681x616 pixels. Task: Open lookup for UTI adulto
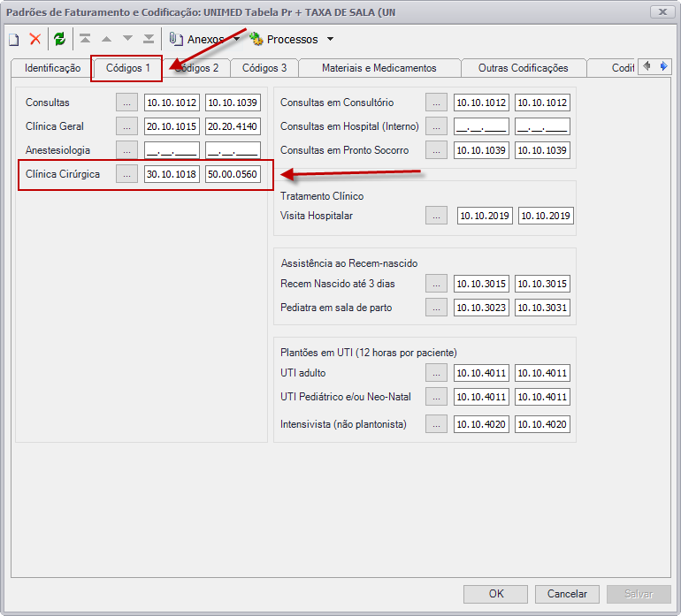[437, 373]
